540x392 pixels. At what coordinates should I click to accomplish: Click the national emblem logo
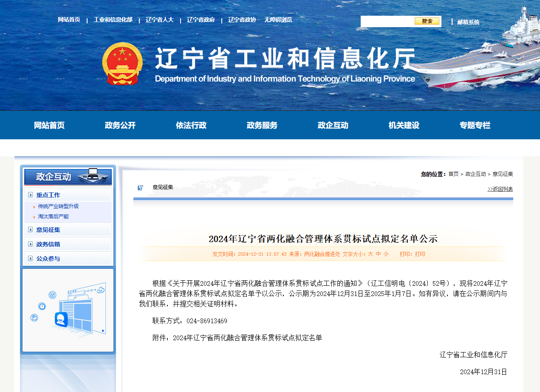(122, 64)
